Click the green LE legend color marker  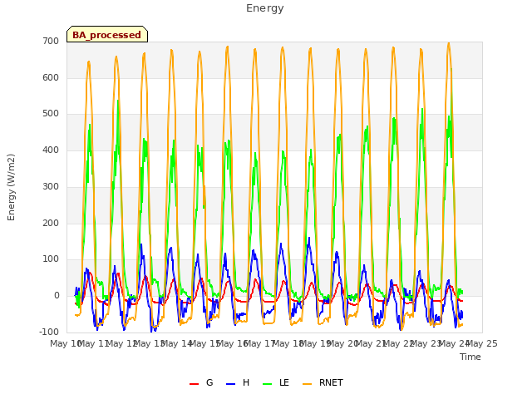(x=268, y=384)
